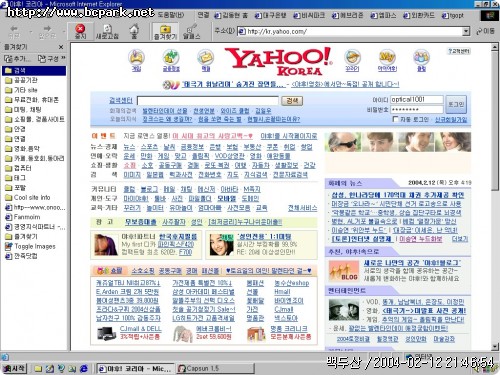Open the Help (도움말) menu
Viewport: 500px width, 375px height.
point(170,15)
